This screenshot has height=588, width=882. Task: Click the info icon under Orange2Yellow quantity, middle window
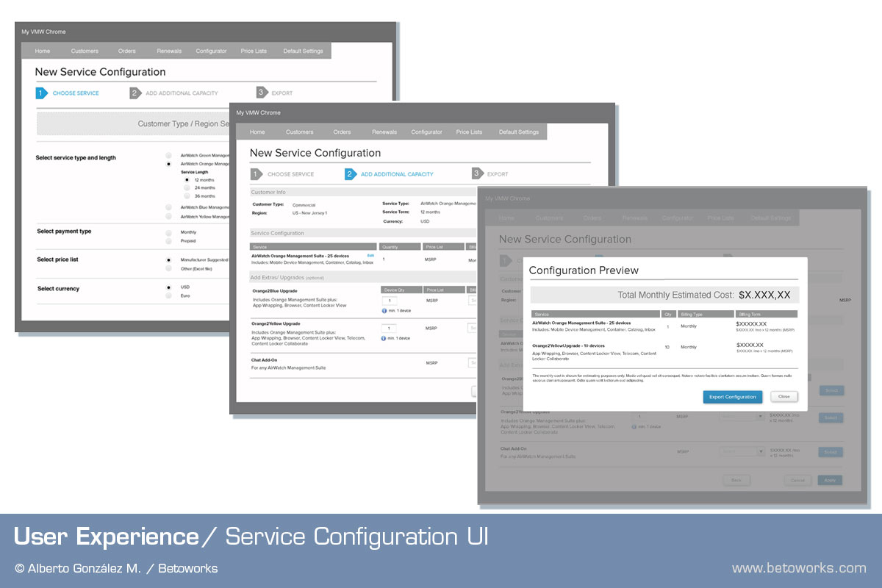pos(384,338)
